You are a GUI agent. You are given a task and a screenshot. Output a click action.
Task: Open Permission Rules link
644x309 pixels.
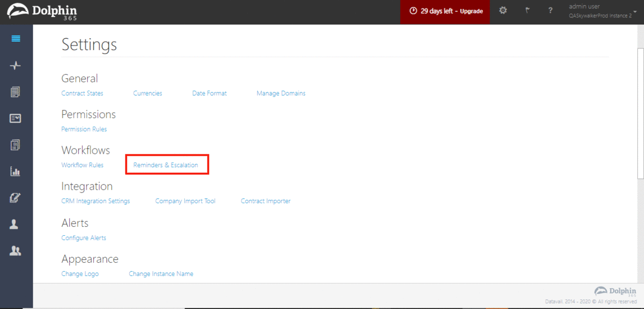point(84,129)
